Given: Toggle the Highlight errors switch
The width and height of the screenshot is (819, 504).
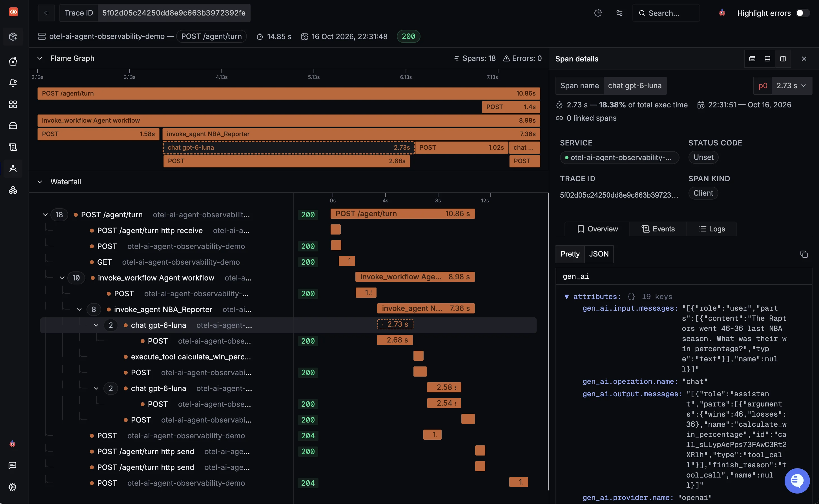Looking at the screenshot, I should click(803, 13).
